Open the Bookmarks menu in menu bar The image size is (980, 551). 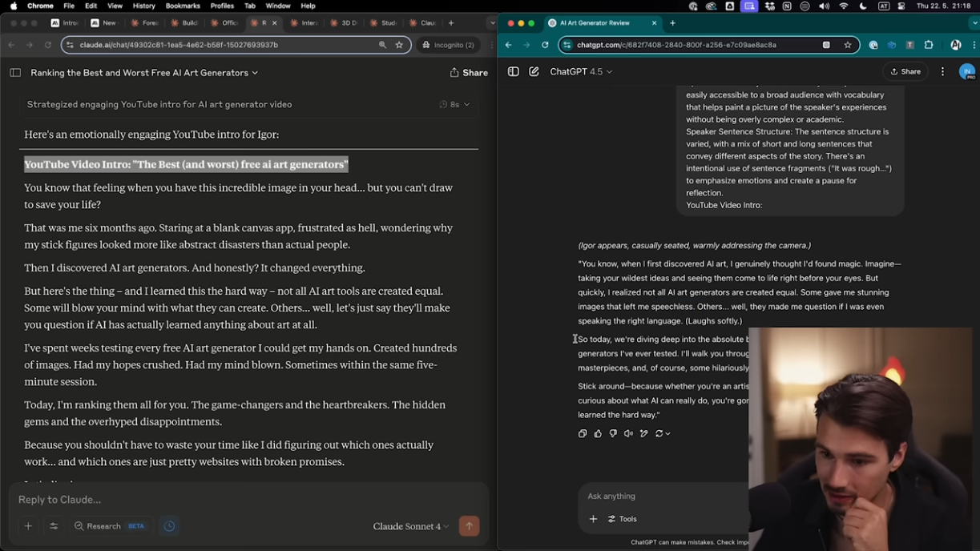(183, 6)
